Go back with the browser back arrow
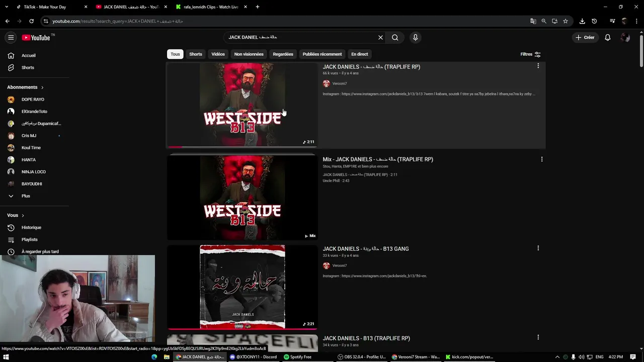Screen dimensions: 644x362 pyautogui.click(x=7, y=21)
